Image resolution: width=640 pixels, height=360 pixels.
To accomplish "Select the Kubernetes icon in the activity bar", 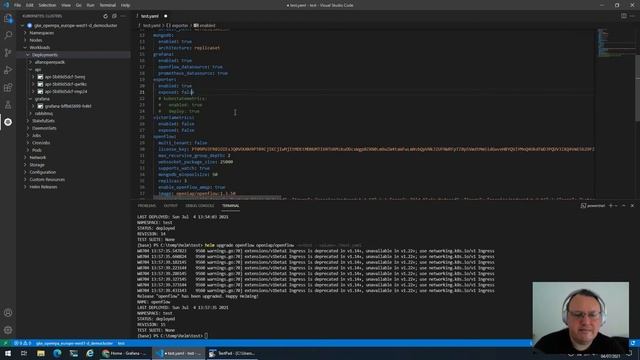I will click(x=8, y=122).
